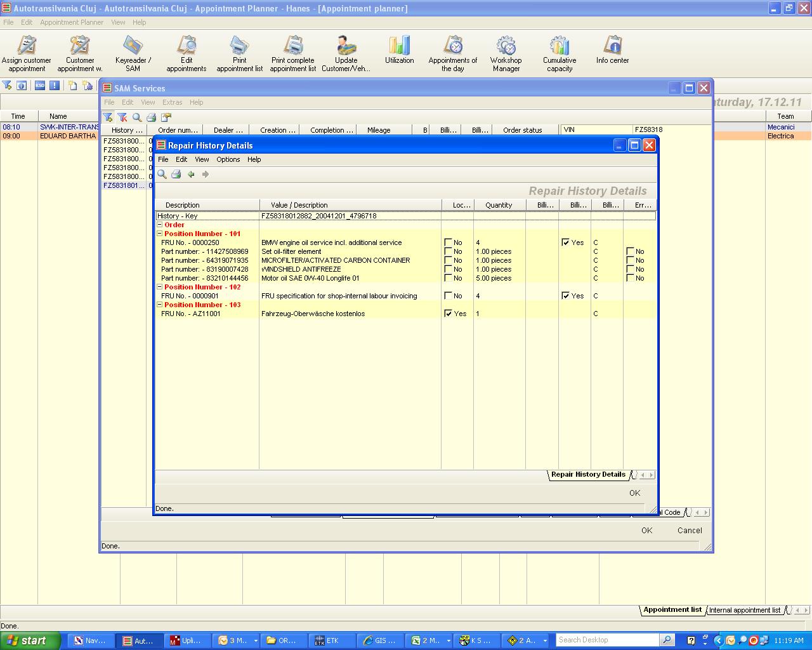812x650 pixels.
Task: Select the Appointment list tab
Action: coord(672,609)
